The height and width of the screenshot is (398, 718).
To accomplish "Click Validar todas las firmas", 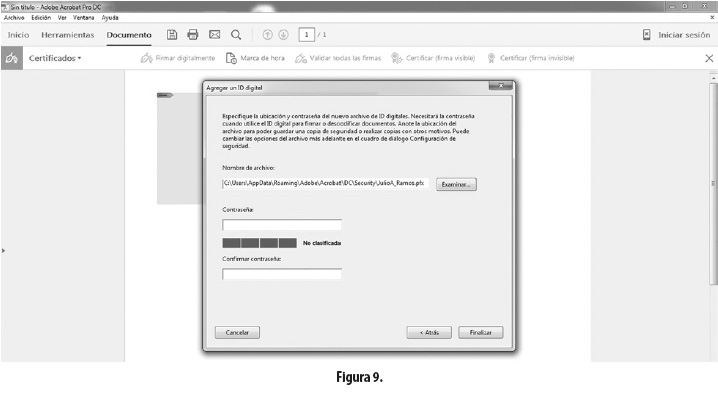I will (x=338, y=58).
